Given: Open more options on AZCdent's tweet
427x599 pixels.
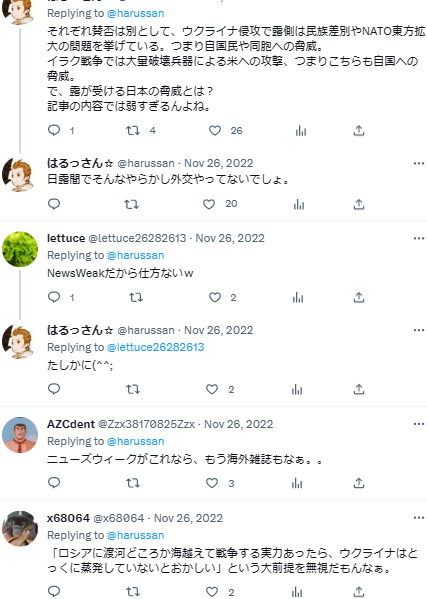Looking at the screenshot, I should [419, 424].
